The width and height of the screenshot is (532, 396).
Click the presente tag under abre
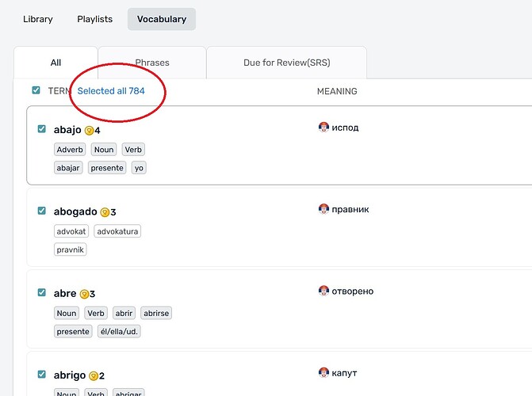click(73, 331)
